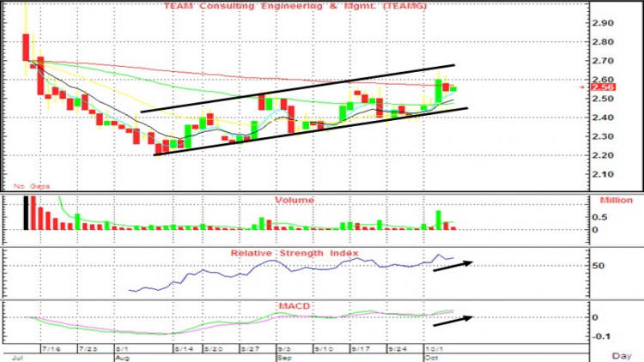The width and height of the screenshot is (644, 362).
Task: Click the Aug month label
Action: coord(123,358)
